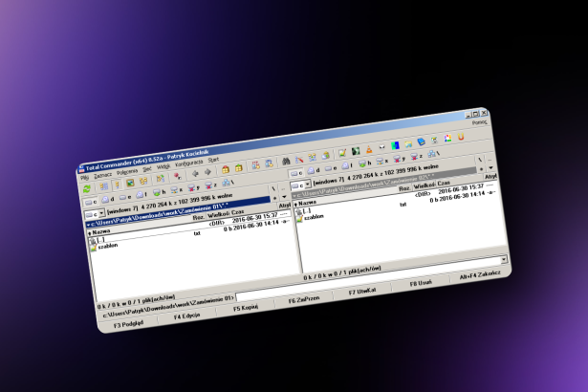Open the Pomoc menu
Screen dimensions: 588x392
(x=479, y=123)
